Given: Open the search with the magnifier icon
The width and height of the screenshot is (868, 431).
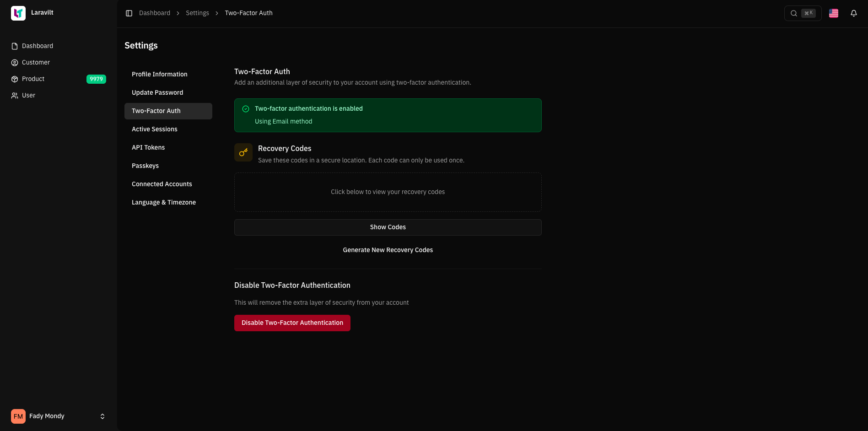Looking at the screenshot, I should [794, 13].
